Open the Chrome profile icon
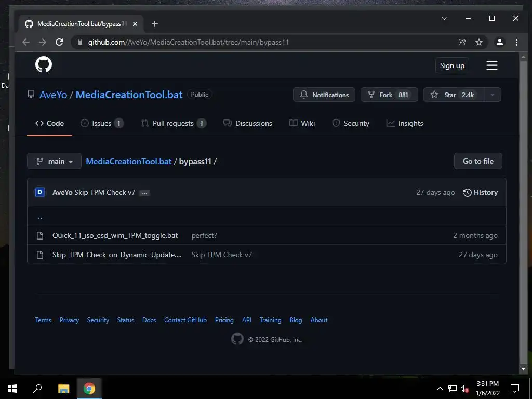 point(499,42)
